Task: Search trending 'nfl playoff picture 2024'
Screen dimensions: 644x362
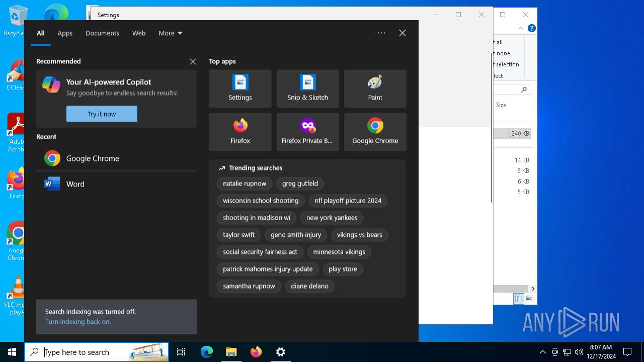Action: [x=348, y=201]
